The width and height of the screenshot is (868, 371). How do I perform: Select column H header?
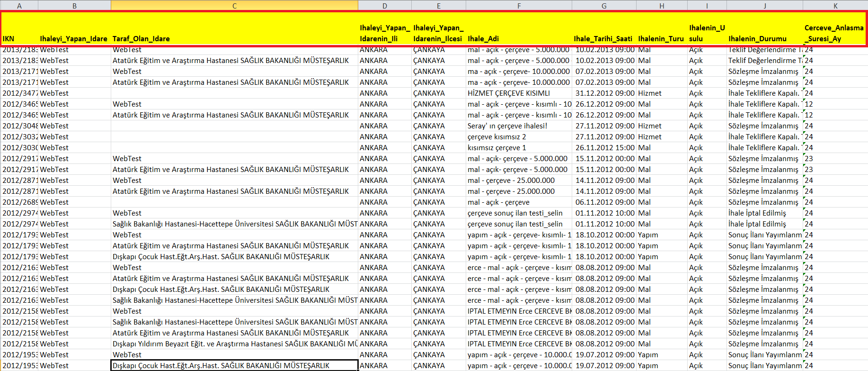(x=662, y=5)
